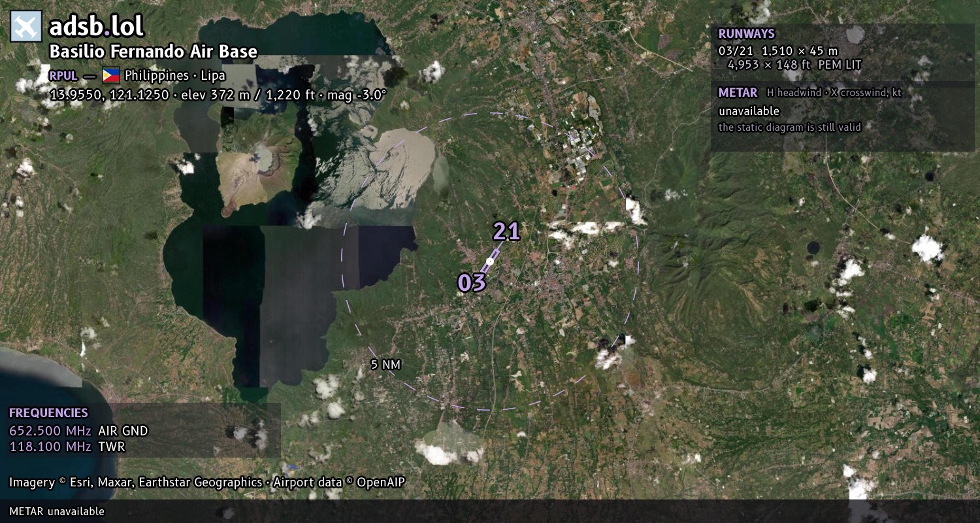980x523 pixels.
Task: Click the Philippines flag icon
Action: pyautogui.click(x=111, y=75)
